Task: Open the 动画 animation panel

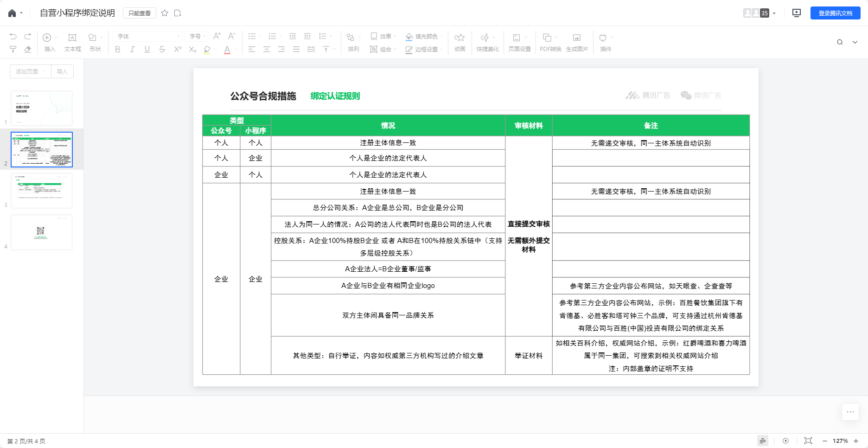Action: click(460, 42)
